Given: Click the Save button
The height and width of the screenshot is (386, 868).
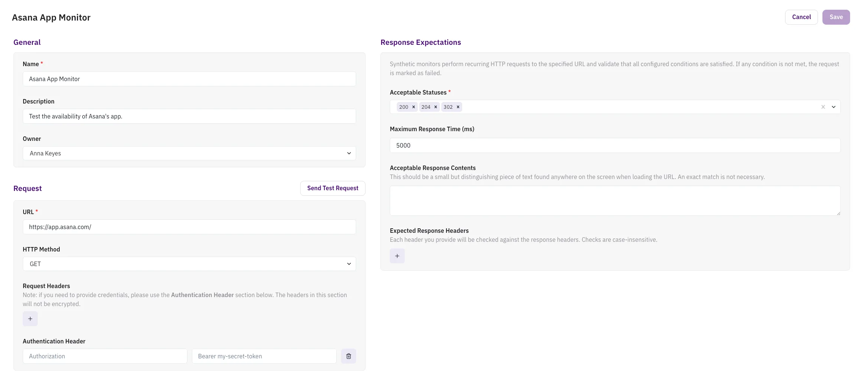Looking at the screenshot, I should pos(836,17).
